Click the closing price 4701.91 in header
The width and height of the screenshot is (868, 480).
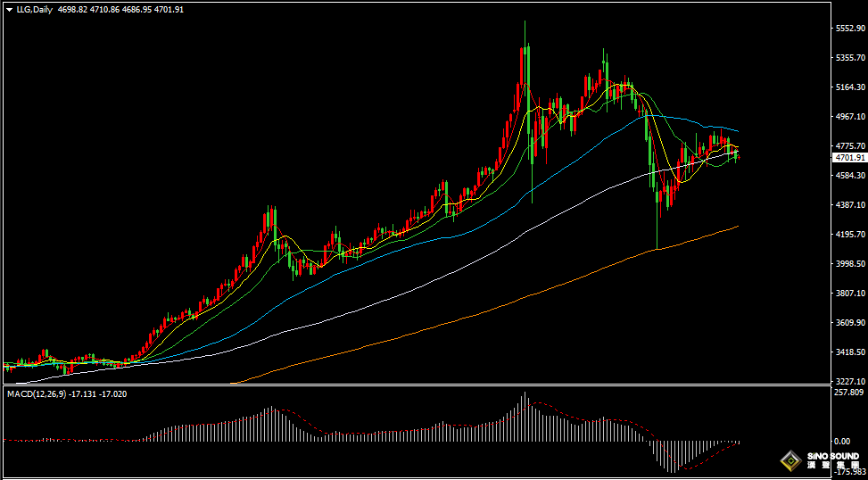tap(168, 9)
